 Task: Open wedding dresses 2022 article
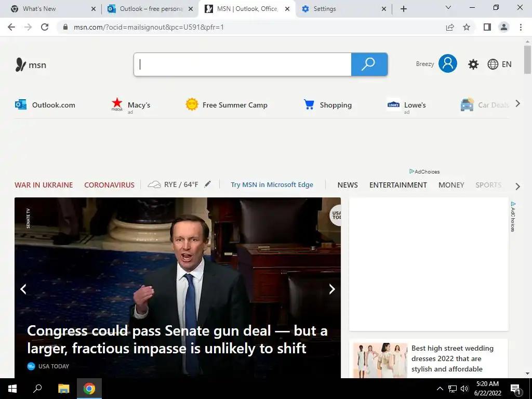[453, 358]
